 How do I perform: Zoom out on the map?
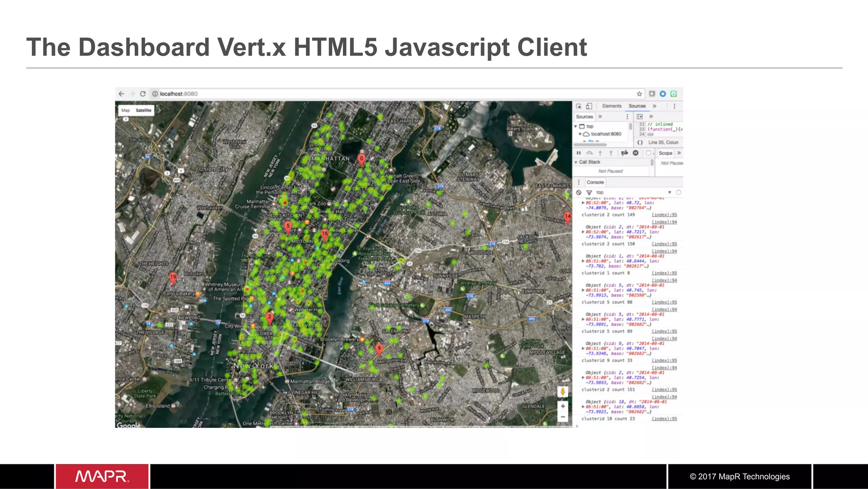563,417
